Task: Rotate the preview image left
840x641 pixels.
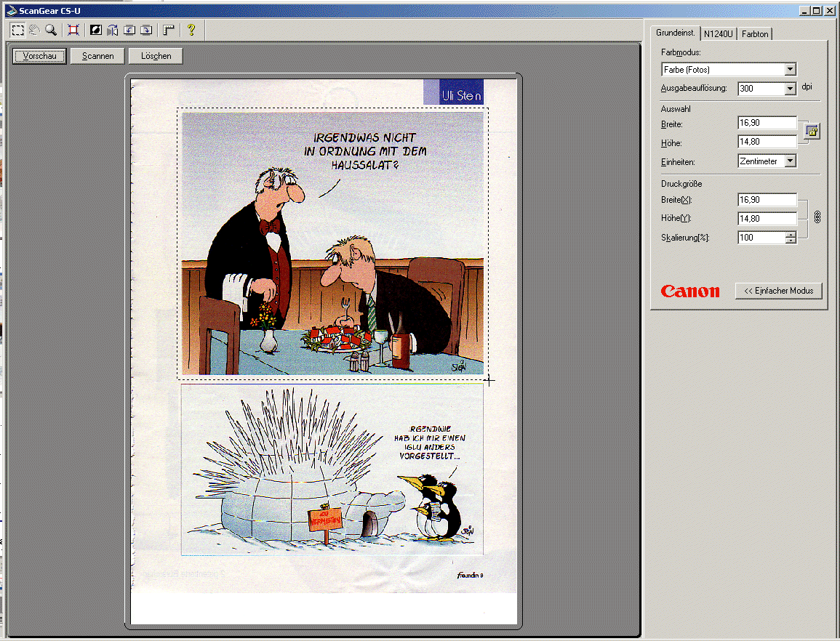Action: click(x=129, y=30)
